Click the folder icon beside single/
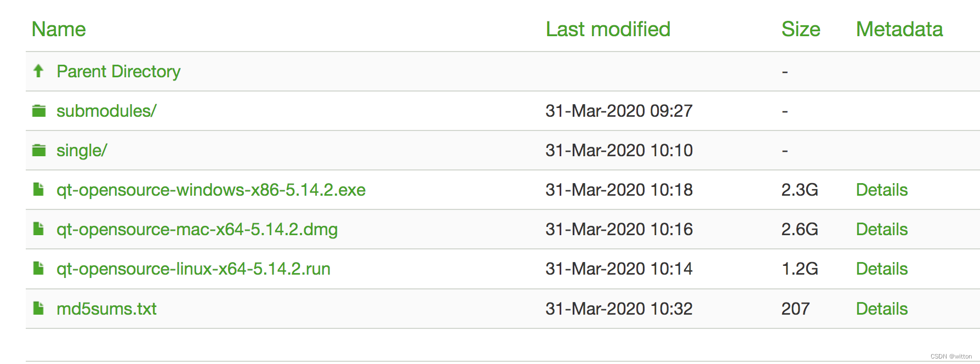 (x=39, y=150)
